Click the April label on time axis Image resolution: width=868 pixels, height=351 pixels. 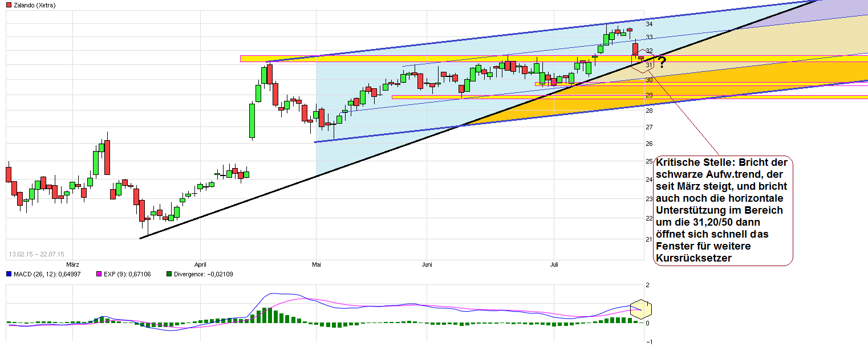tap(200, 264)
